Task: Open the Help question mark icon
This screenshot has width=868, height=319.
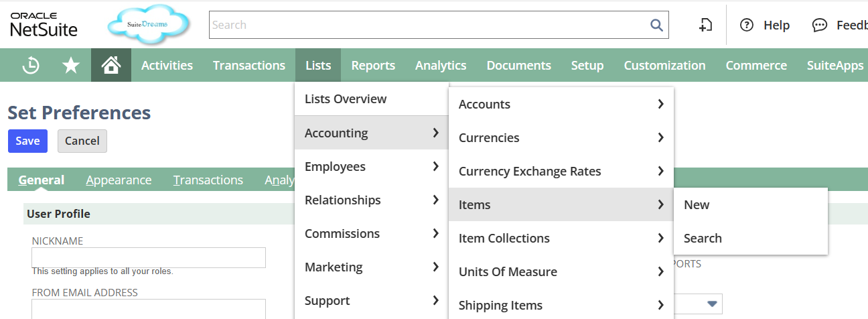Action: (747, 25)
